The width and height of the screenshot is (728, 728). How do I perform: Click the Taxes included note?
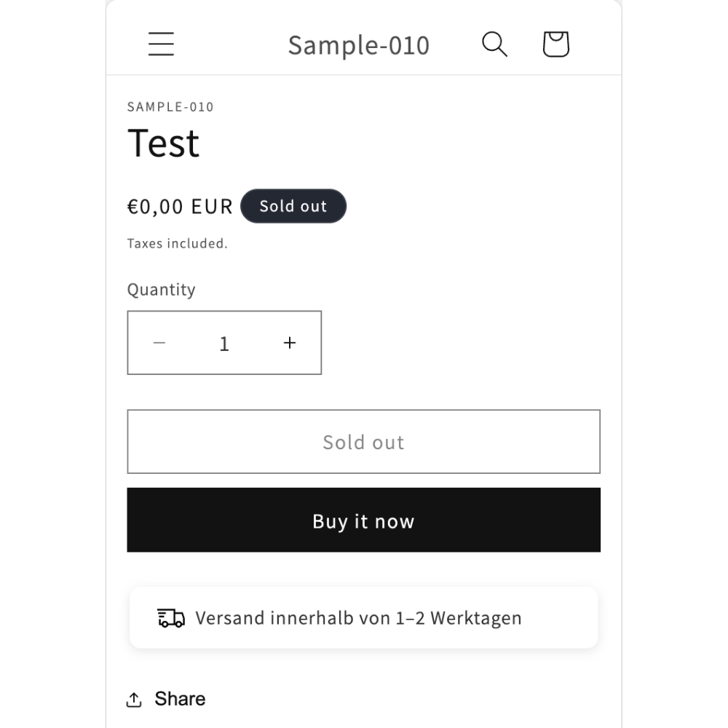tap(178, 243)
